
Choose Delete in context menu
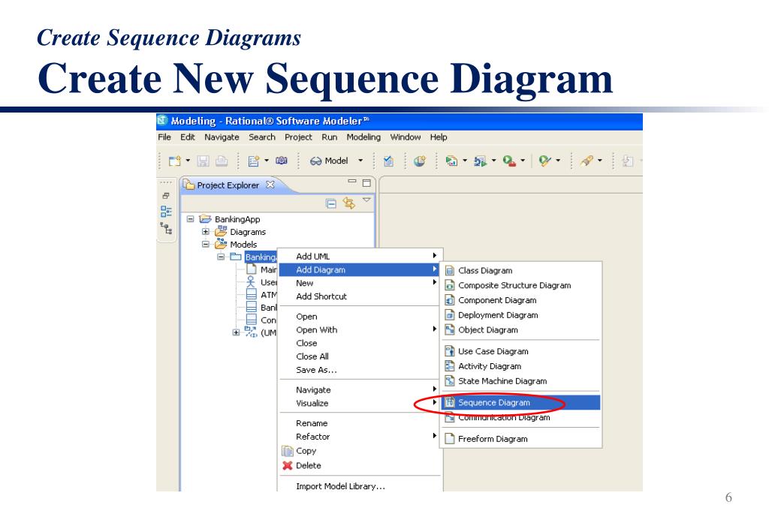360,465
